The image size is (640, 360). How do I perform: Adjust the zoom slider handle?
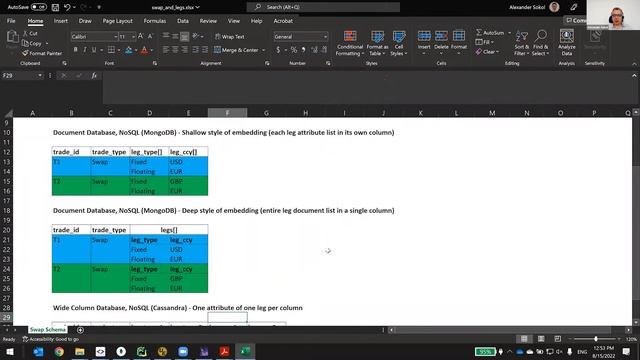596,339
